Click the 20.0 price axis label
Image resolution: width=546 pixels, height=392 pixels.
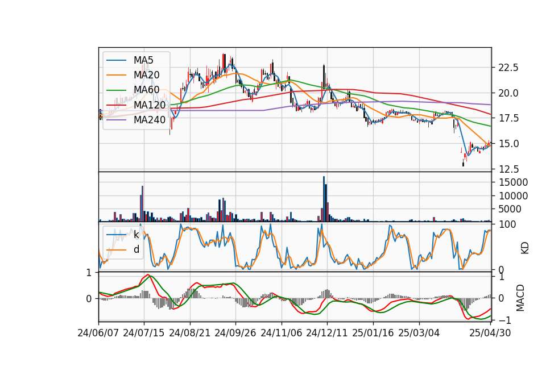coord(508,93)
